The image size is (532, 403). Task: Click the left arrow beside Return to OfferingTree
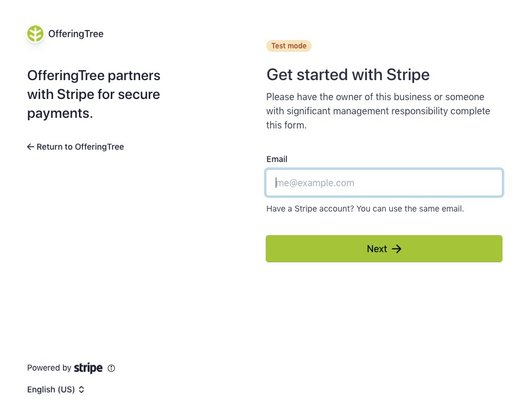click(x=31, y=147)
